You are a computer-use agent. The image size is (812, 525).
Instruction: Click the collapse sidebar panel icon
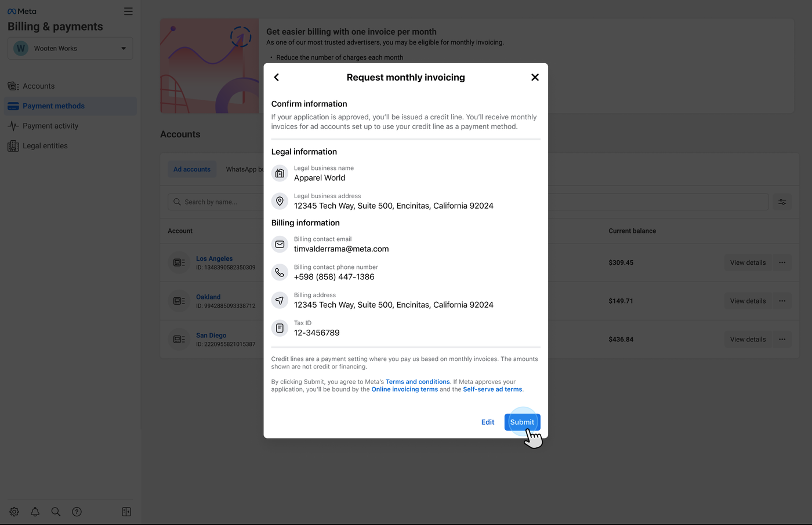click(x=126, y=512)
